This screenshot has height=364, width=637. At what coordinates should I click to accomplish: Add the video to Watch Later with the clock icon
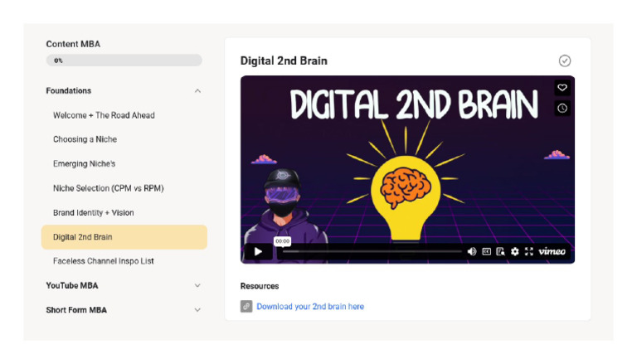coord(562,108)
